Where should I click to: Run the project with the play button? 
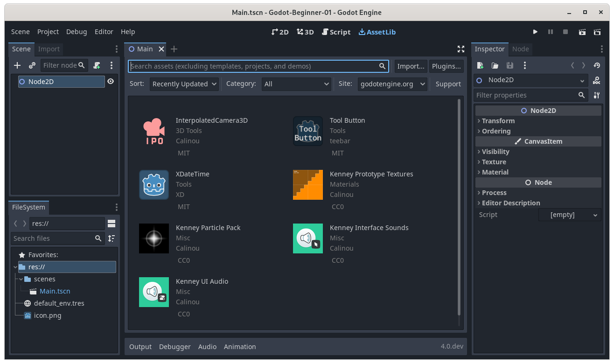[x=535, y=32]
